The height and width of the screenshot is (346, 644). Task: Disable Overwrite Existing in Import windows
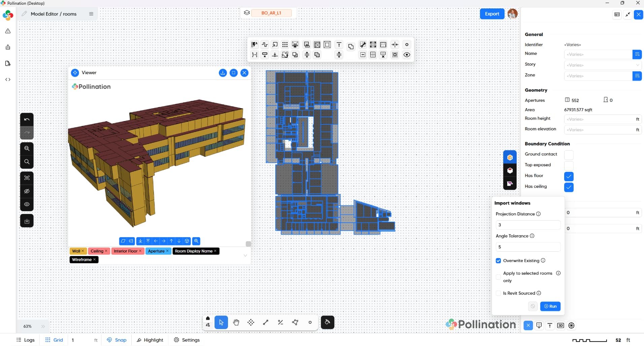(x=498, y=260)
